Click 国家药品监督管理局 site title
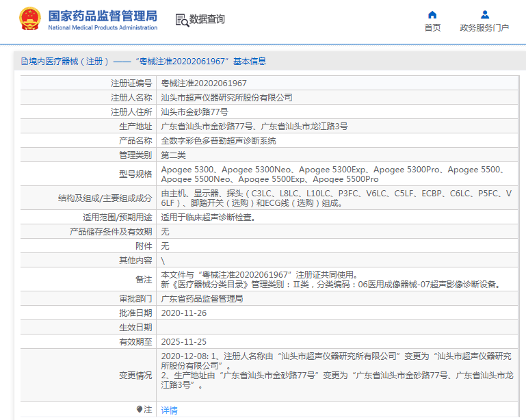 (x=103, y=16)
